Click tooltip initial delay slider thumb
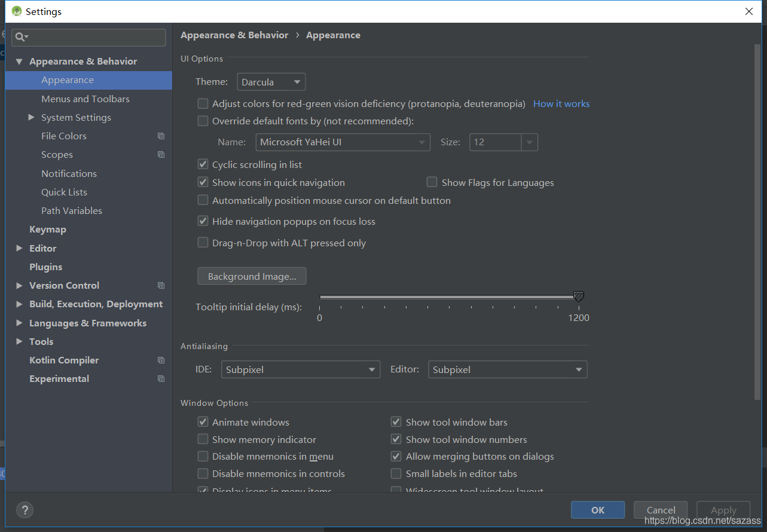This screenshot has height=532, width=767. (578, 296)
